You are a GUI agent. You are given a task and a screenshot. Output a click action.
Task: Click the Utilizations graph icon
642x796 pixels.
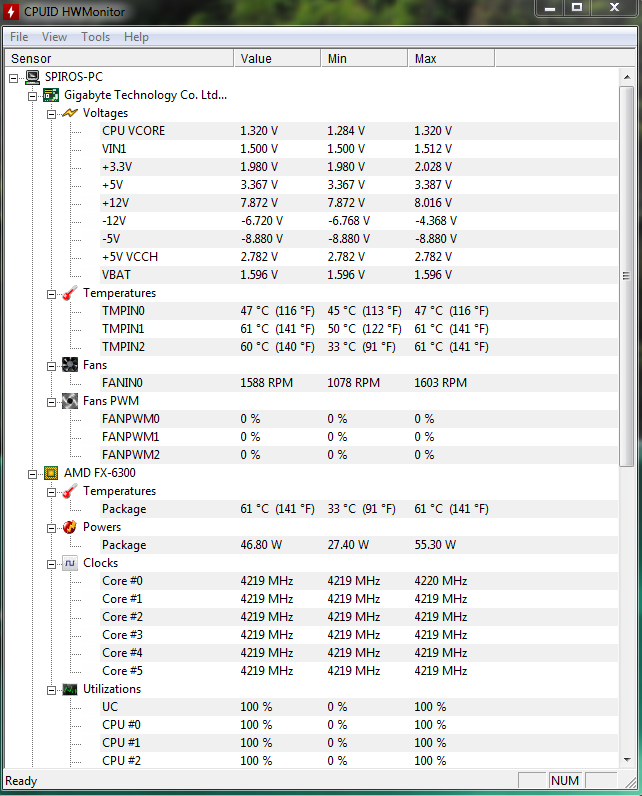click(70, 689)
